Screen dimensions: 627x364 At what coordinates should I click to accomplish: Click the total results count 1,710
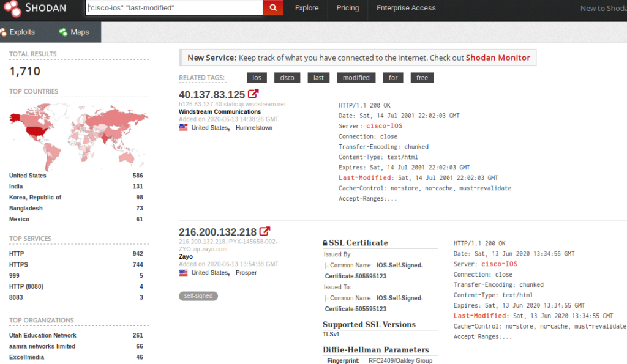tap(24, 71)
